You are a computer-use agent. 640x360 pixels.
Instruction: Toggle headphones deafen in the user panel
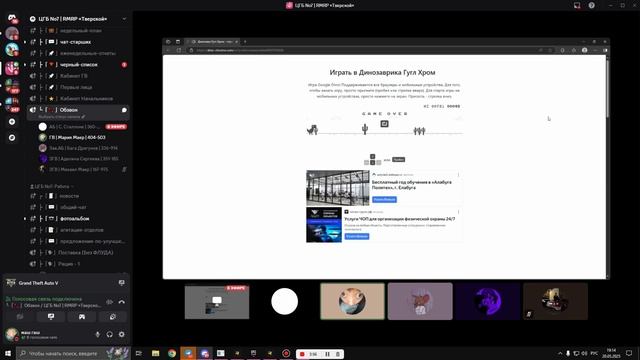click(x=109, y=334)
